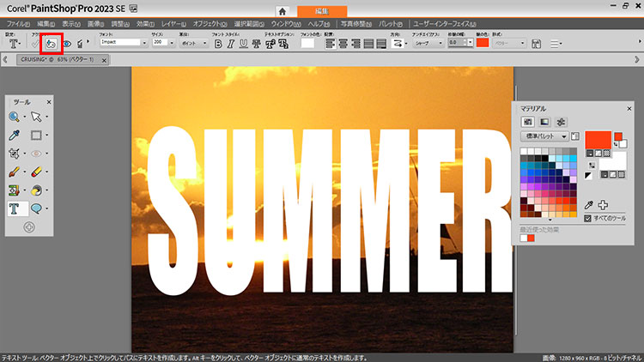Click the add tool plus button in Tools palette
Image resolution: width=644 pixels, height=362 pixels.
point(28,226)
